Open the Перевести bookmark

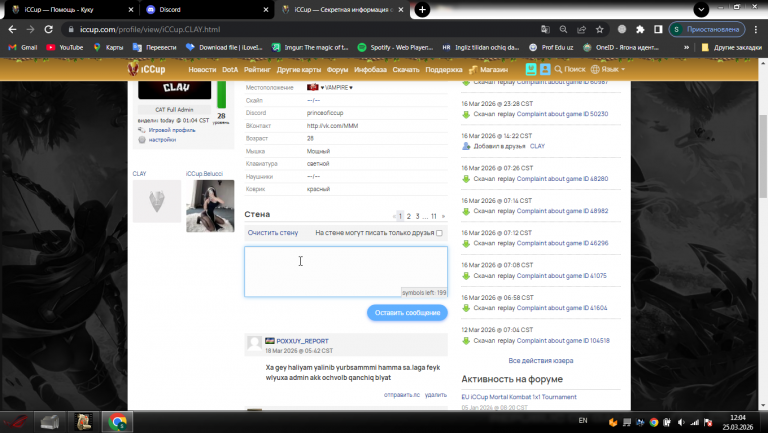click(x=154, y=48)
